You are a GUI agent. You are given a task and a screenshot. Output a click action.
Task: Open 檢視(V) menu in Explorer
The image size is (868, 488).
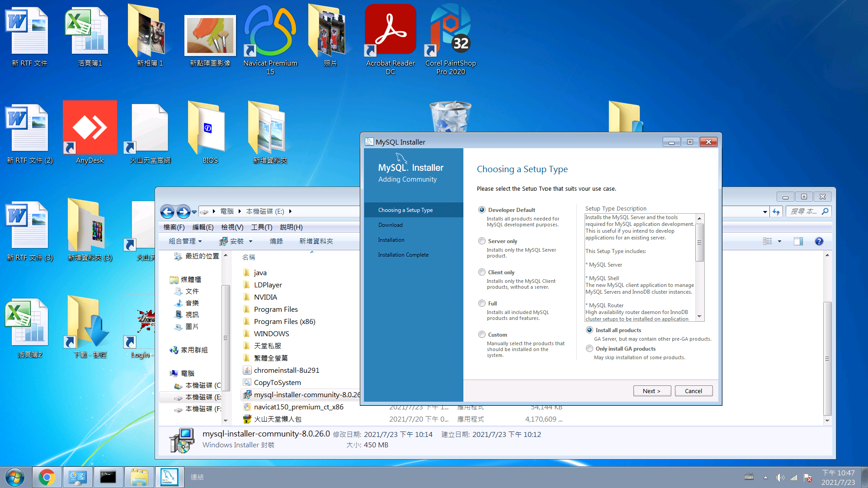(232, 227)
